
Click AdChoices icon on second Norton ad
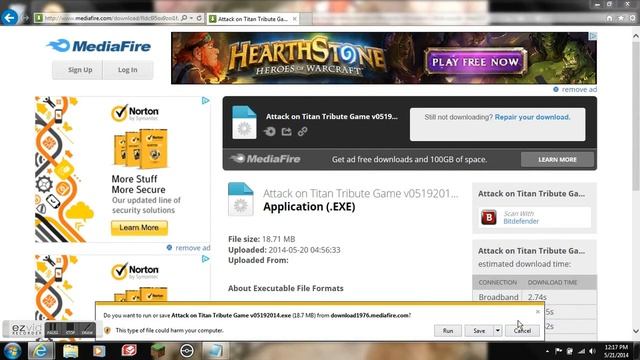(x=206, y=259)
